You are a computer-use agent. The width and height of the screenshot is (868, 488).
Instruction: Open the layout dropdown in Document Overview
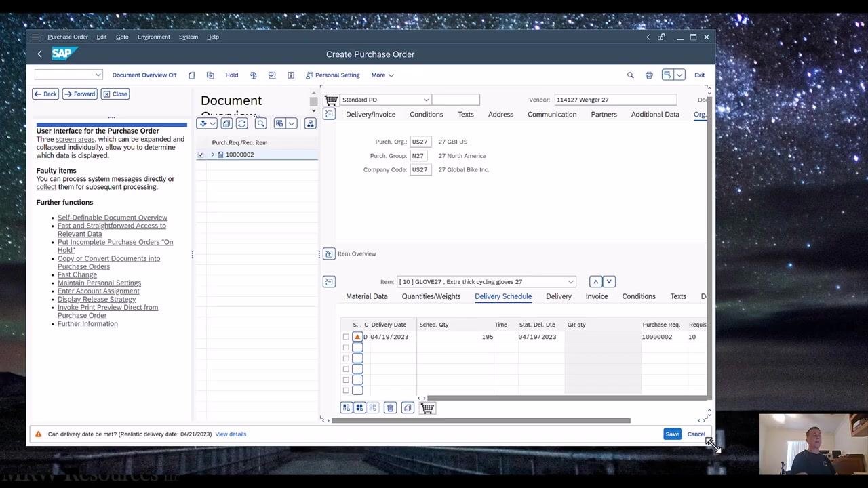coord(292,123)
